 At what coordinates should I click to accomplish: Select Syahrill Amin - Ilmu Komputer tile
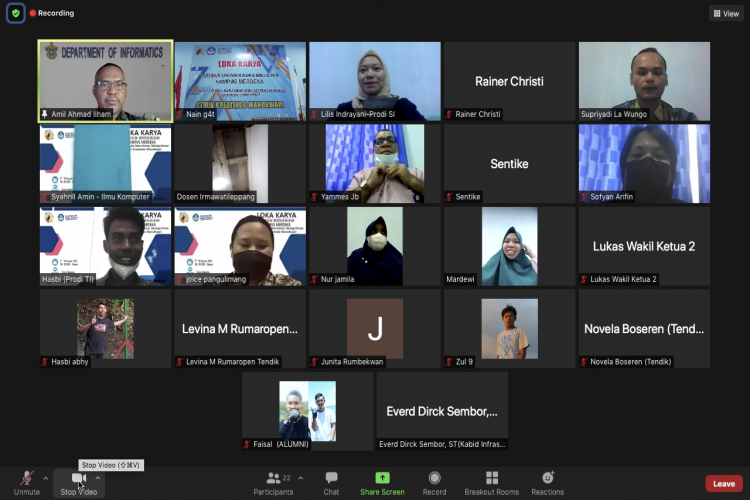(x=105, y=164)
